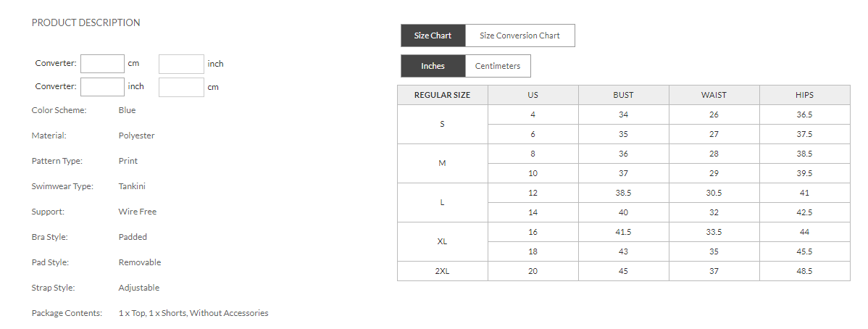Screen dimensions: 868x329
Task: Click the Package Contents value text
Action: (x=193, y=313)
